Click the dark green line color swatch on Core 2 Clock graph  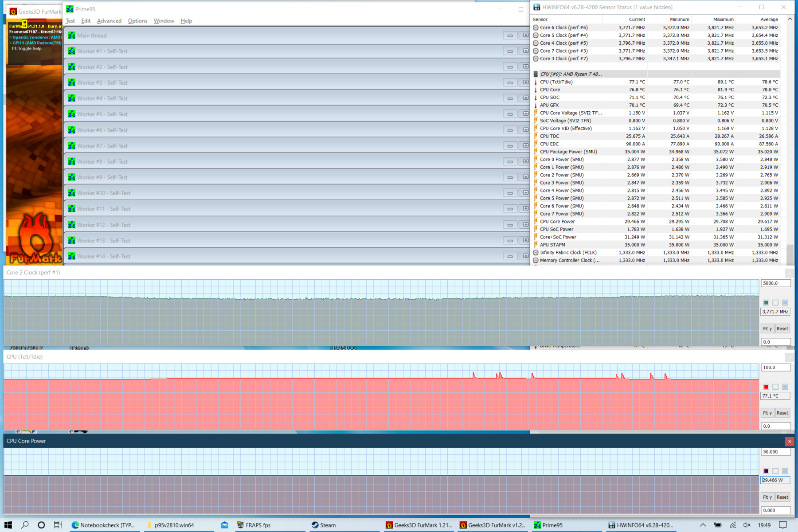point(766,302)
